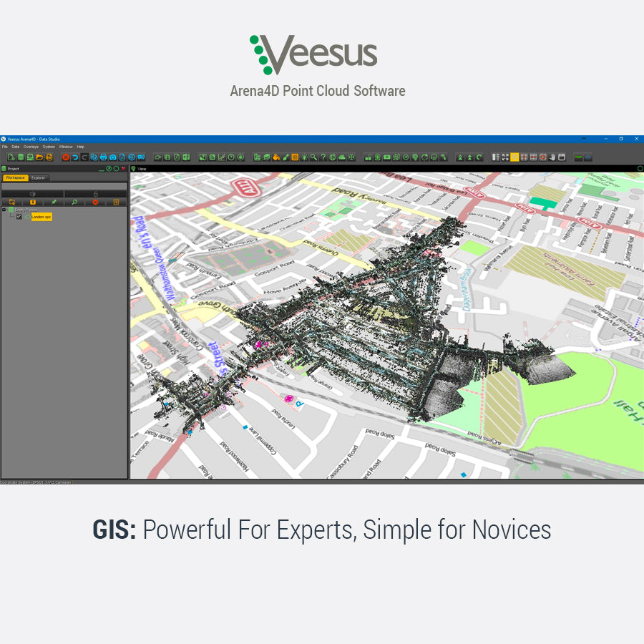
Task: Click the blue undo arrow icon
Action: [x=75, y=157]
